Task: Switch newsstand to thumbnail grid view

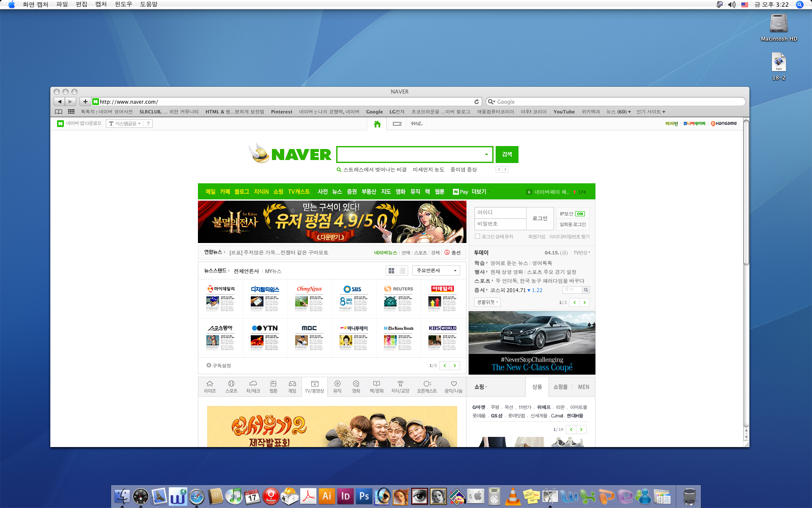Action: pyautogui.click(x=391, y=271)
